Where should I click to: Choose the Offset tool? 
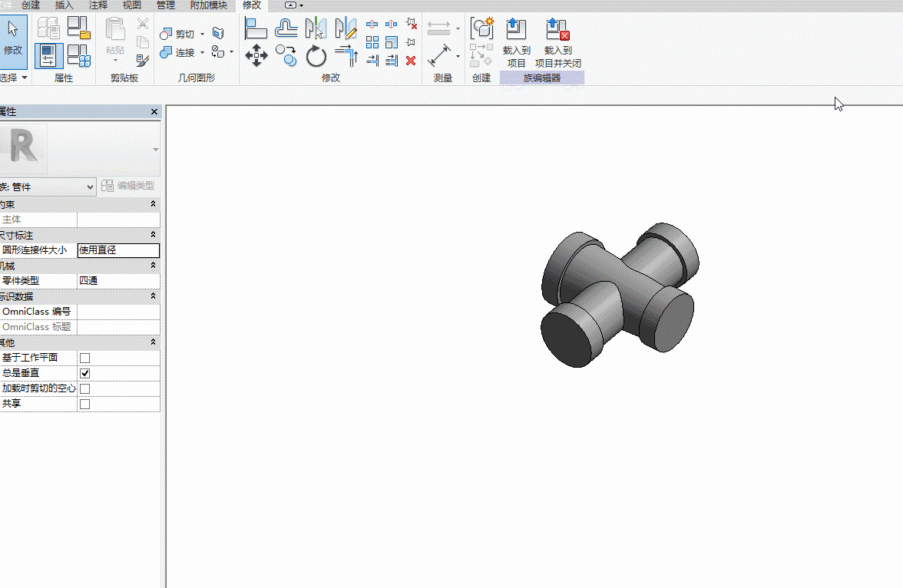tap(286, 28)
